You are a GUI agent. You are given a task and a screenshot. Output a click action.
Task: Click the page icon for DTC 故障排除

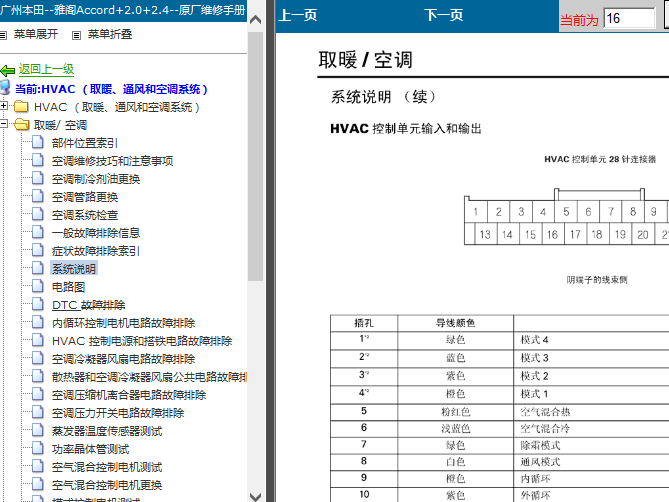(x=38, y=304)
